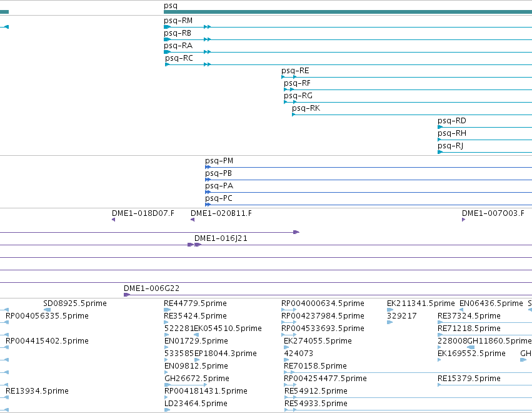Select the psq-PB protein label
The width and height of the screenshot is (532, 413).
pyautogui.click(x=219, y=173)
